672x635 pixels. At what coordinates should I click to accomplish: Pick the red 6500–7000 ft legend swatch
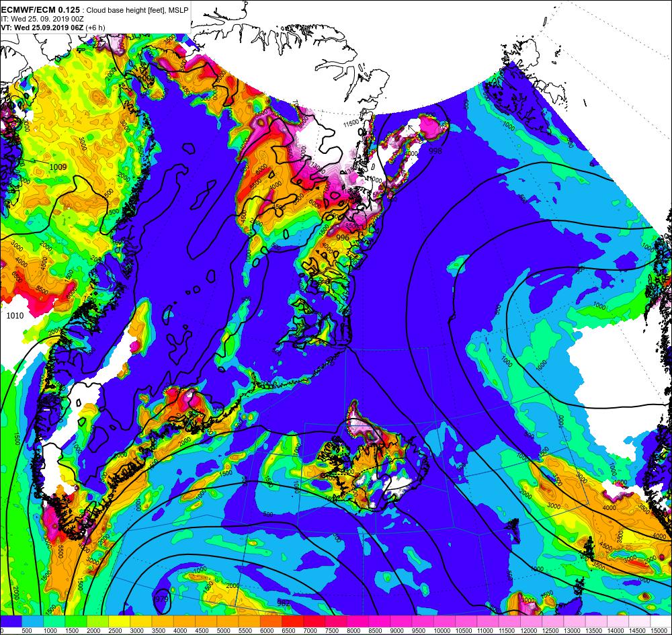(293, 622)
